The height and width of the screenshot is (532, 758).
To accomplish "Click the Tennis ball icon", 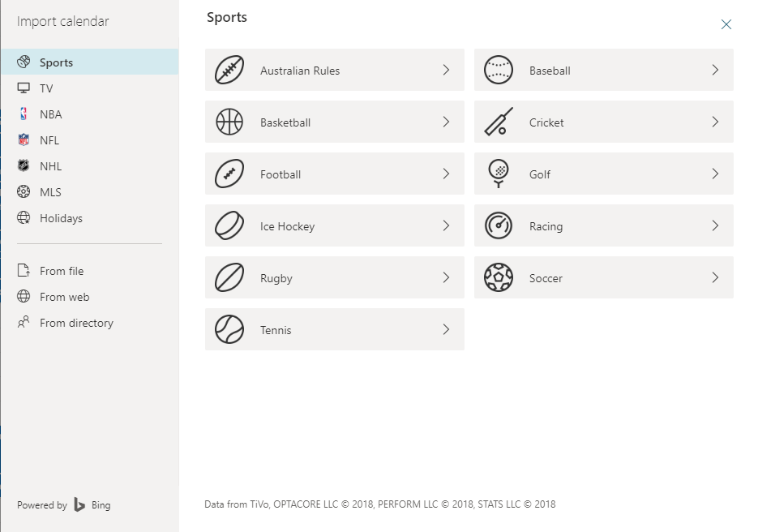I will tap(229, 330).
